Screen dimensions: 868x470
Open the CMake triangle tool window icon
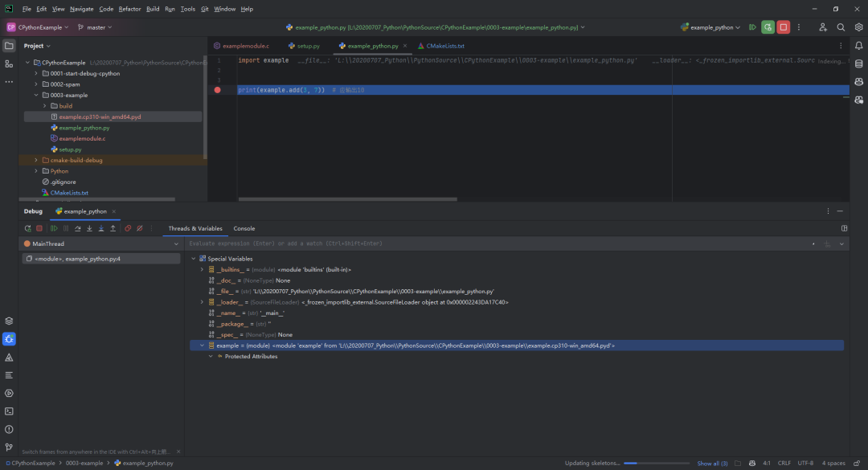[x=9, y=358]
